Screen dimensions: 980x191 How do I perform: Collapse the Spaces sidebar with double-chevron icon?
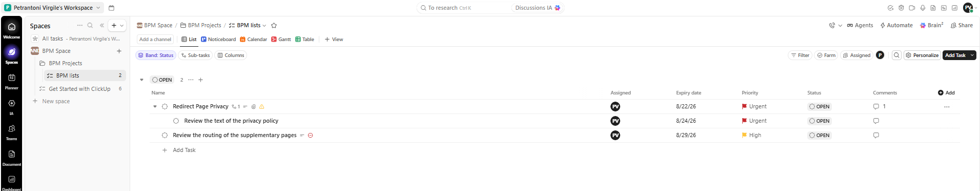(x=101, y=25)
